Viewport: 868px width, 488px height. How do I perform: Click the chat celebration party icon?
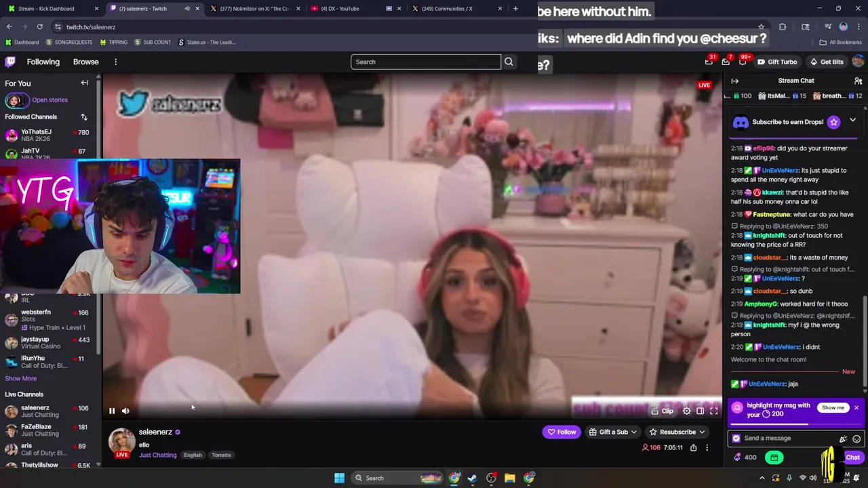843,439
